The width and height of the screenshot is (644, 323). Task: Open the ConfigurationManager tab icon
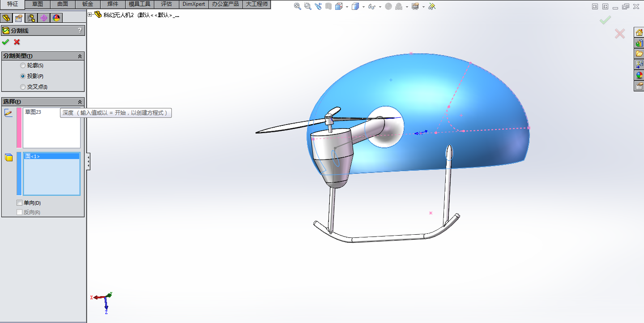point(31,18)
